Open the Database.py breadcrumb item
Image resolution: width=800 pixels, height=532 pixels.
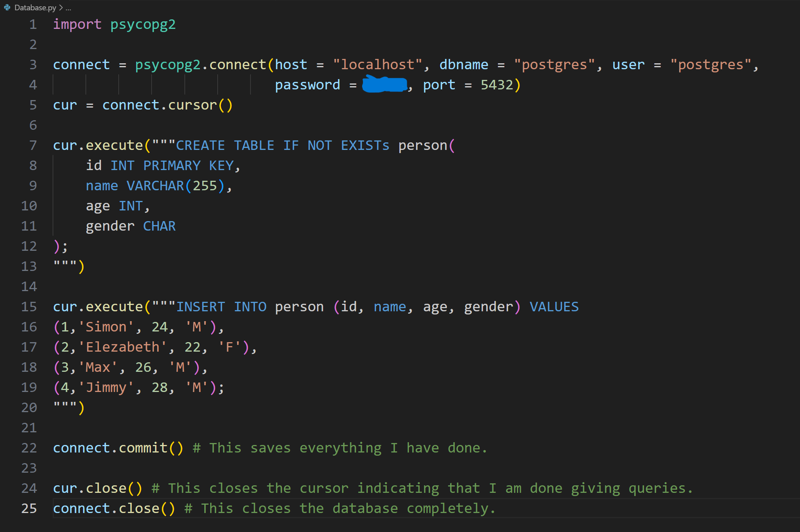(x=35, y=8)
